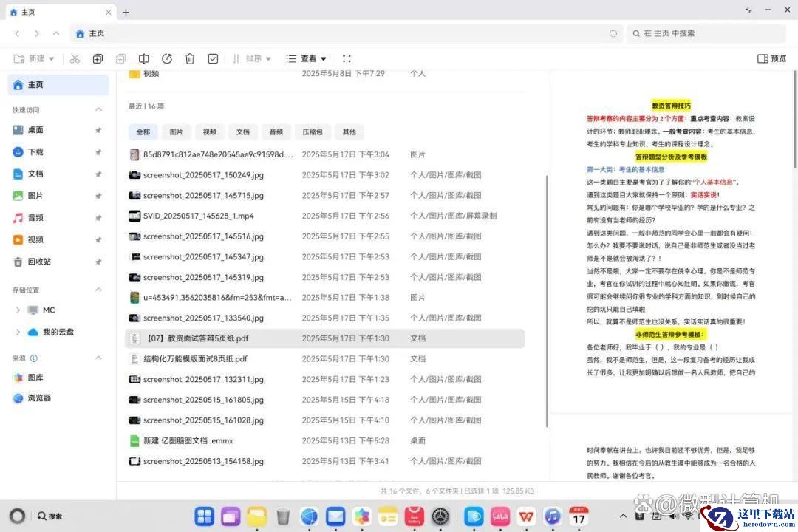This screenshot has height=532, width=798.
Task: Click the share icon in the toolbar
Action: (x=167, y=59)
